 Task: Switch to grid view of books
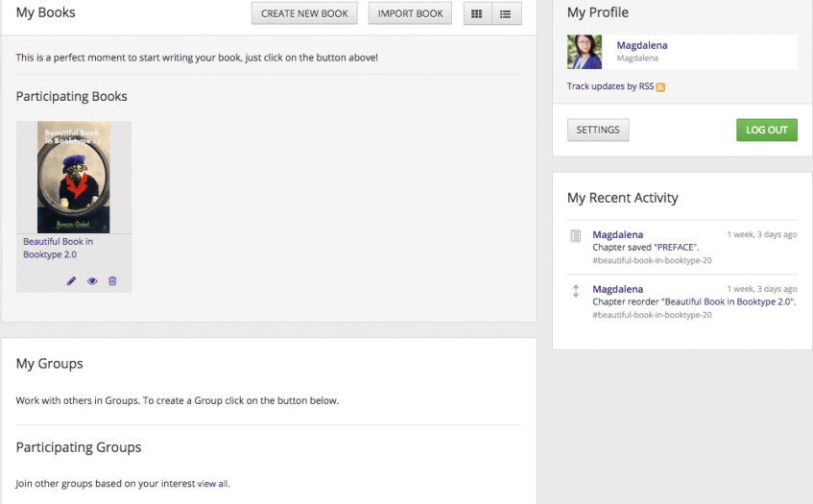pyautogui.click(x=477, y=13)
